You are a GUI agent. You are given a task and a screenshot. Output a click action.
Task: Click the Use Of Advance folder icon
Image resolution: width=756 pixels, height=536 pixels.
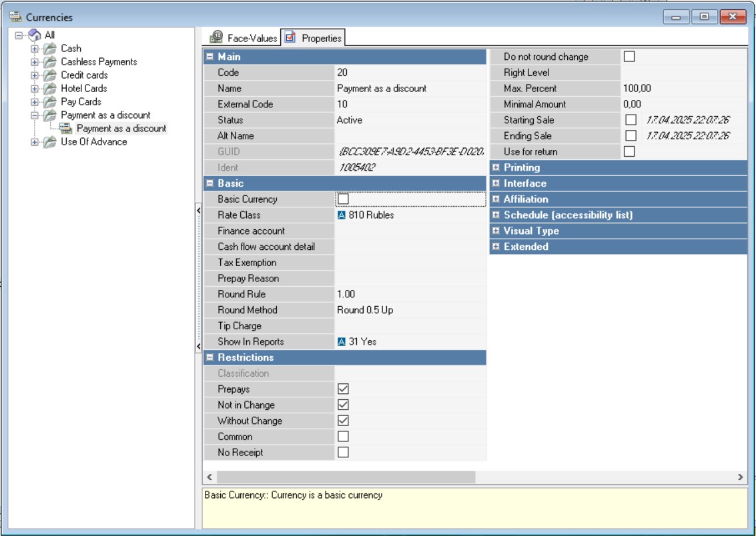(x=50, y=142)
